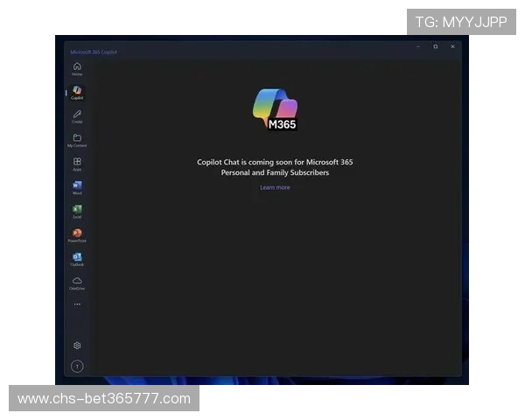Expand more apps via the ellipsis
Image resolution: width=525 pixels, height=420 pixels.
pos(77,304)
